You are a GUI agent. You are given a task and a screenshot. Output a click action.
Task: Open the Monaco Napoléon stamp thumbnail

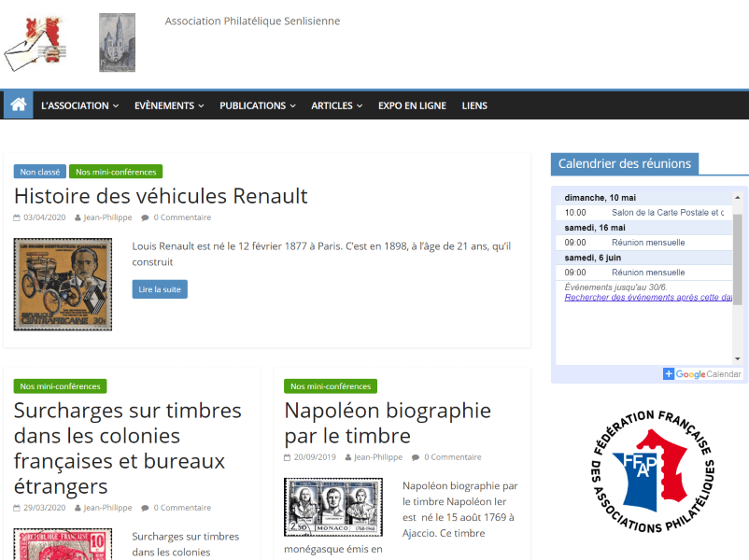[x=333, y=507]
